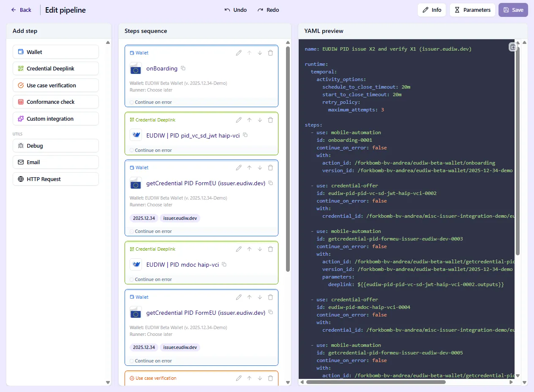Add an HTTP Request utility step
This screenshot has height=392, width=534.
56,179
